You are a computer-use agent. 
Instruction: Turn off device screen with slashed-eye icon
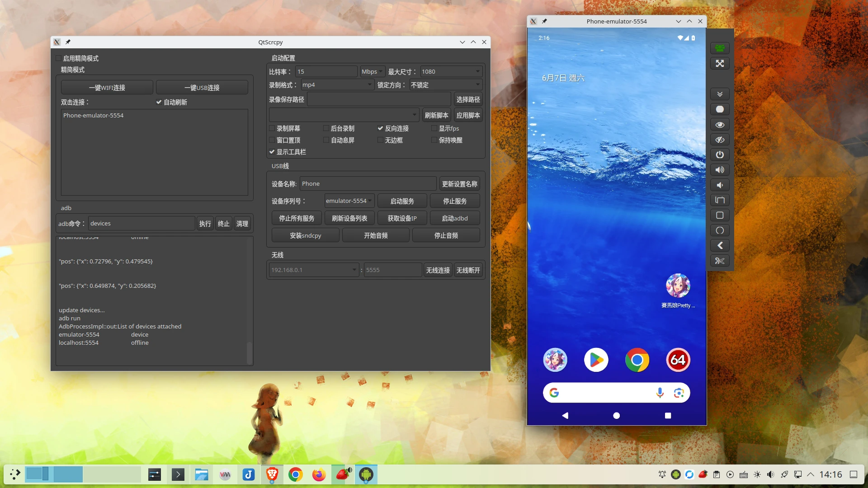(720, 140)
